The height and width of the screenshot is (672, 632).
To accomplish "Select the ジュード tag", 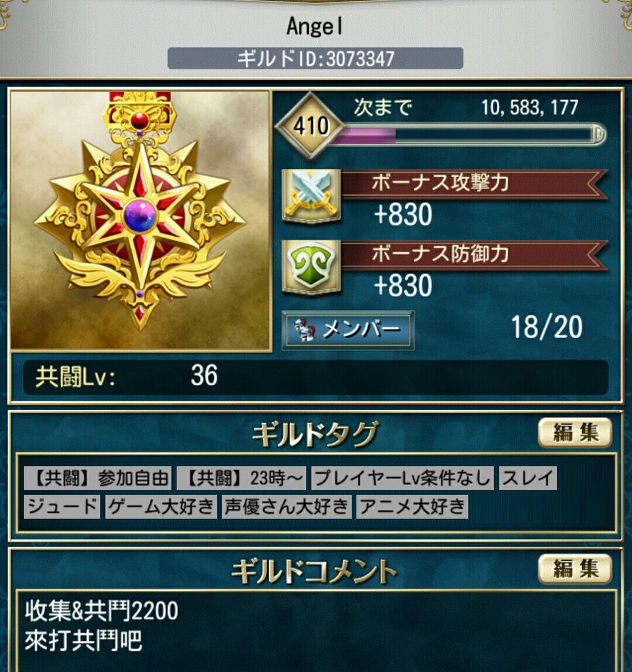I will click(x=62, y=507).
